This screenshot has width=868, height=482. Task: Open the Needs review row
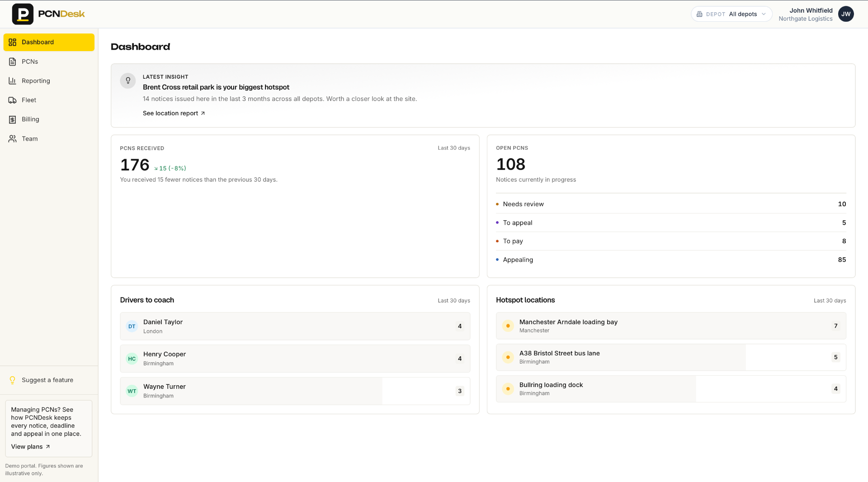[671, 204]
